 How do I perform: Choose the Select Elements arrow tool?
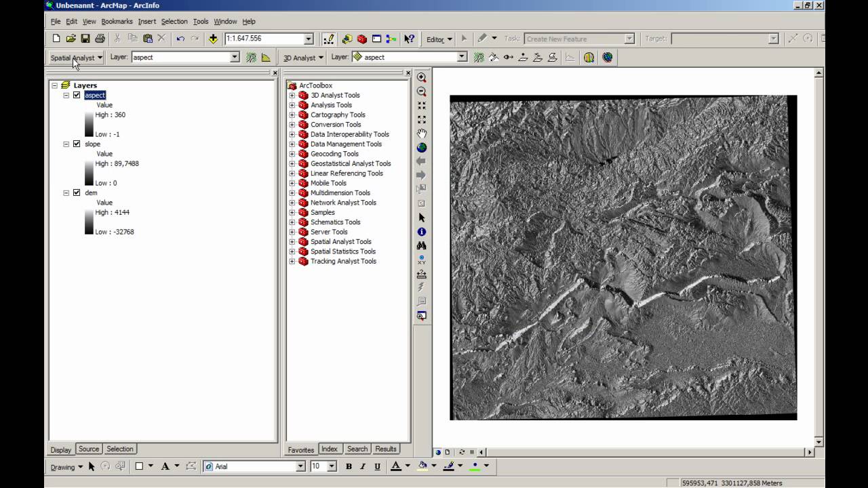pyautogui.click(x=422, y=218)
